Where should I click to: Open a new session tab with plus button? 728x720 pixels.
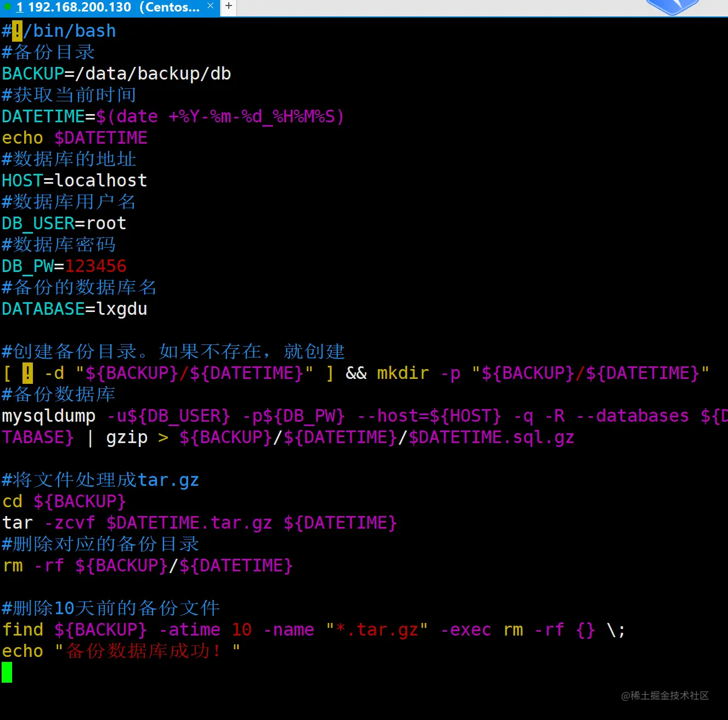point(229,6)
